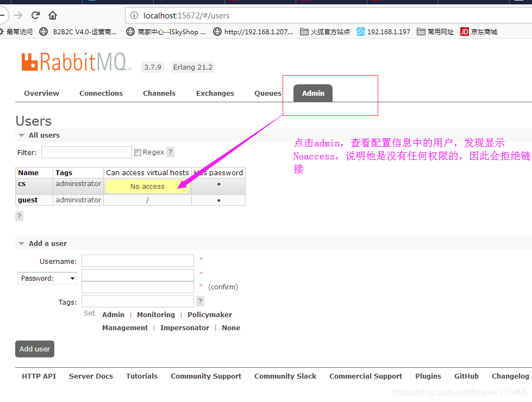The height and width of the screenshot is (402, 532).
Task: Open user cs details
Action: click(x=22, y=184)
